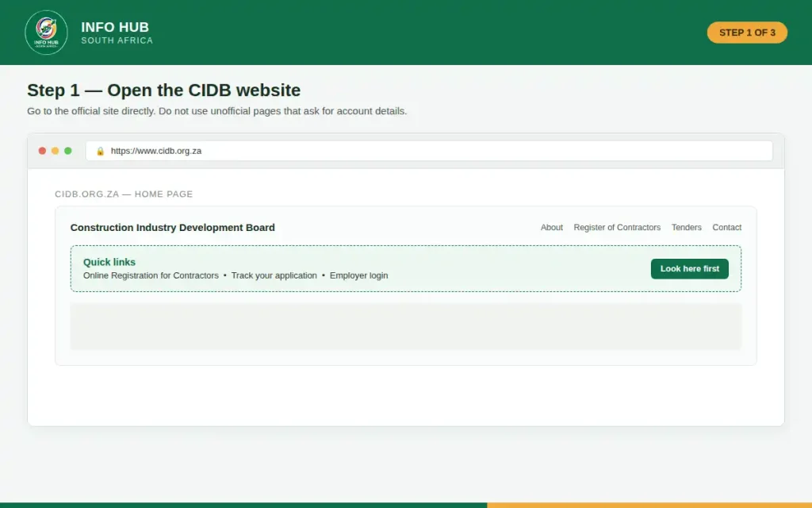
Task: Click the CIDB.ORG.ZA — HOME PAGE label
Action: 124,194
